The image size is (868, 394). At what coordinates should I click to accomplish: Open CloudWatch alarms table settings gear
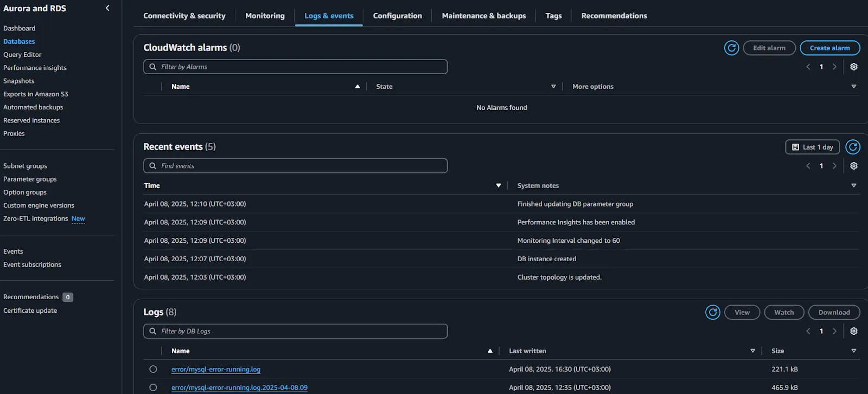[853, 67]
